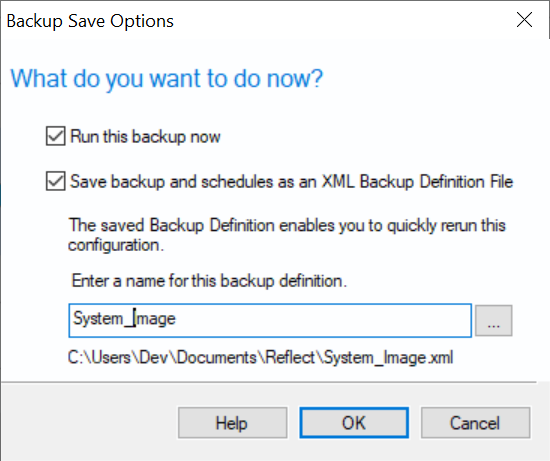
Task: Click the Backup Save Options title bar text
Action: pos(90,21)
